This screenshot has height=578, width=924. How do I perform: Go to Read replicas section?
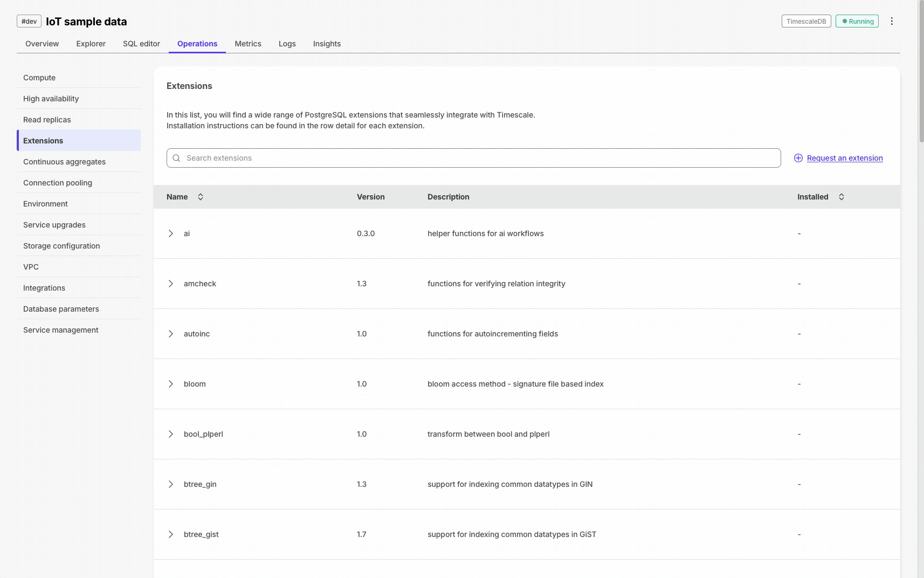tap(79, 120)
